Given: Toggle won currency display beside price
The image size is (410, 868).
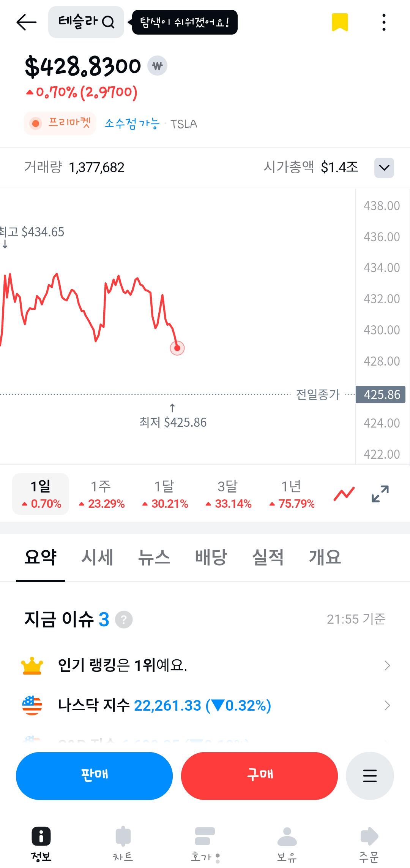Looking at the screenshot, I should [x=157, y=66].
